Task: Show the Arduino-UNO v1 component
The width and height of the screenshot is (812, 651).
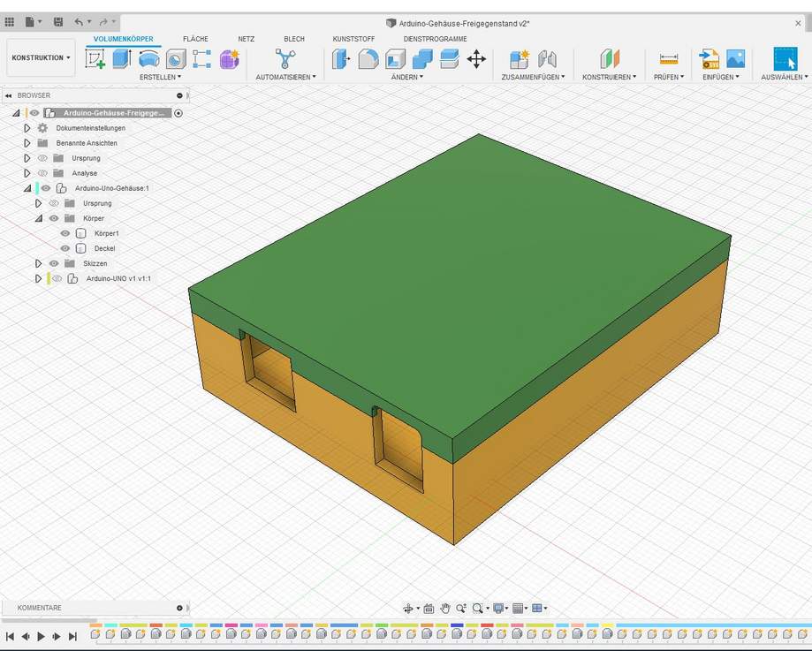Action: click(57, 278)
